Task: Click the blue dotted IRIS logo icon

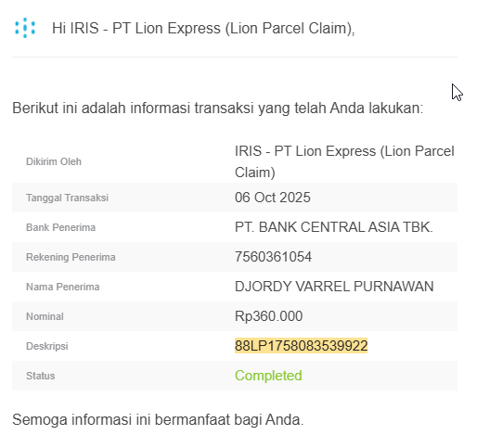Action: click(25, 28)
